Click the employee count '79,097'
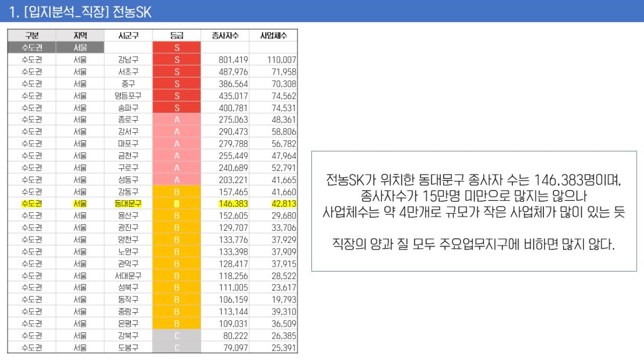Screen dimensions: 644x362 pyautogui.click(x=235, y=347)
